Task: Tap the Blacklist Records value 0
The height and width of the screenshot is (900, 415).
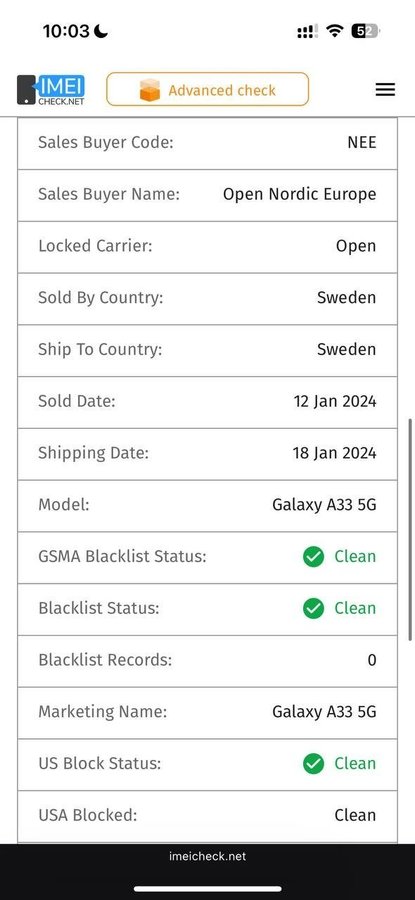Action: [372, 660]
